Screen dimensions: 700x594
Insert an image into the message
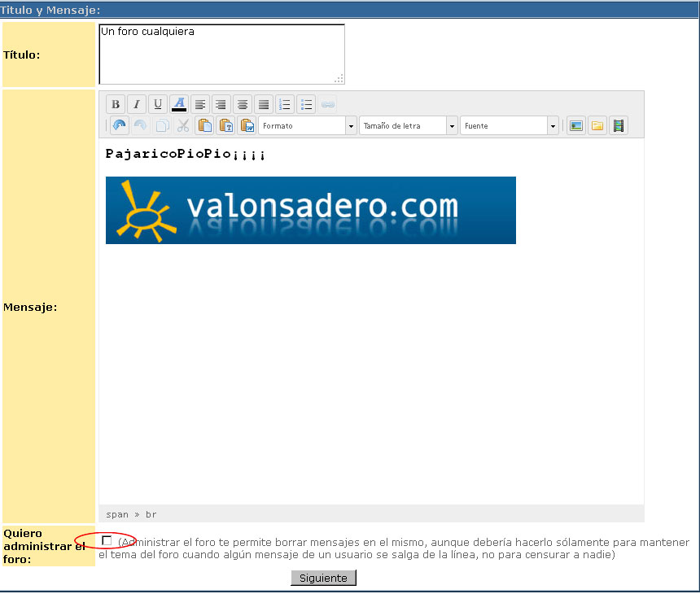point(576,126)
